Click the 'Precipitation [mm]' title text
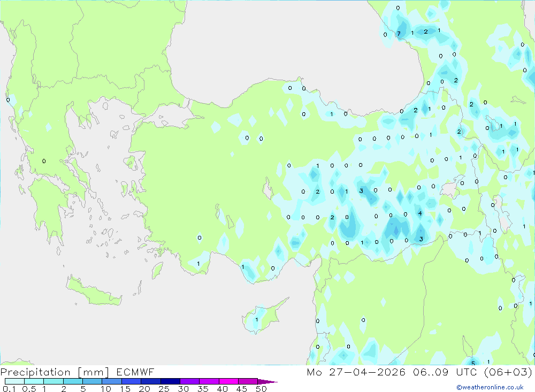 click(55, 372)
